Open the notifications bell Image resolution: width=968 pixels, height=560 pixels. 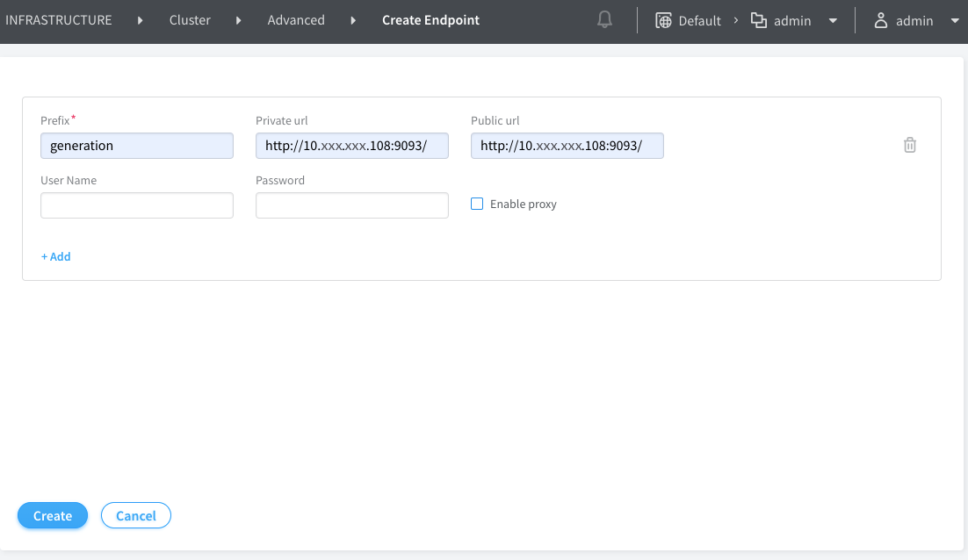pos(604,20)
